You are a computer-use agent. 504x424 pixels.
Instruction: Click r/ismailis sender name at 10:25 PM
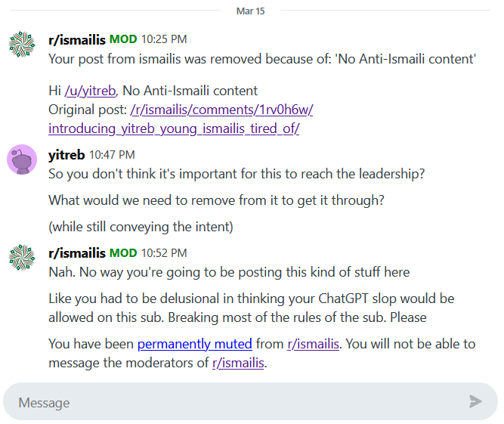[x=77, y=39]
